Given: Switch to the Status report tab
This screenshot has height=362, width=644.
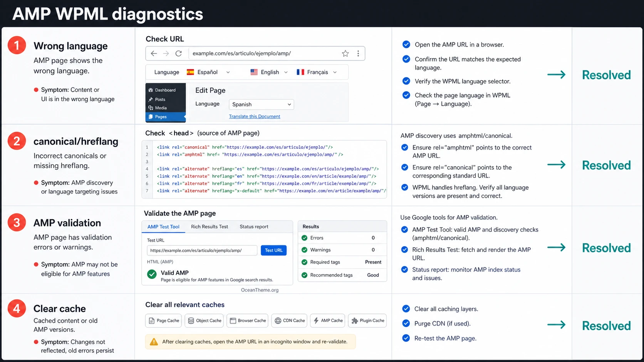Looking at the screenshot, I should (x=254, y=227).
